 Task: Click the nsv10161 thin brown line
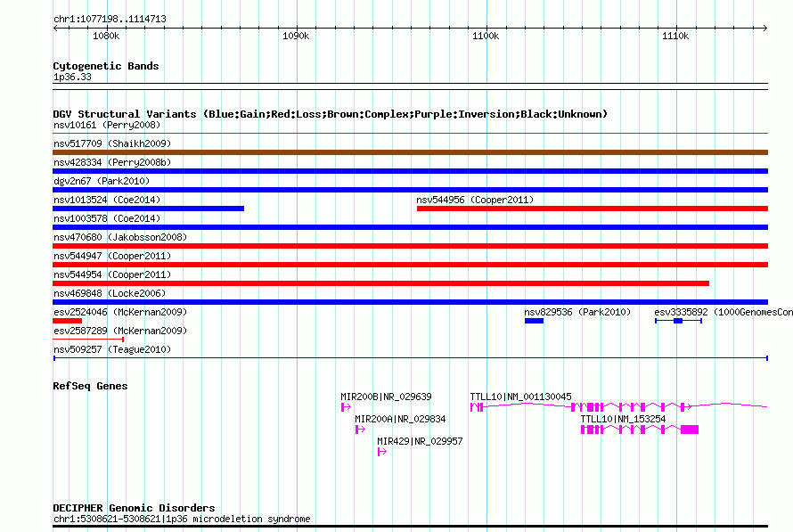pyautogui.click(x=410, y=134)
